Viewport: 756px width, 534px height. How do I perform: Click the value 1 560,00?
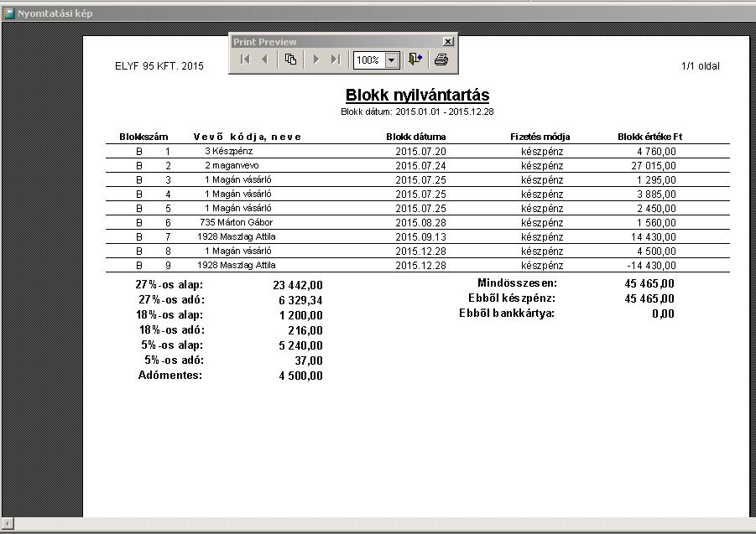(x=656, y=223)
